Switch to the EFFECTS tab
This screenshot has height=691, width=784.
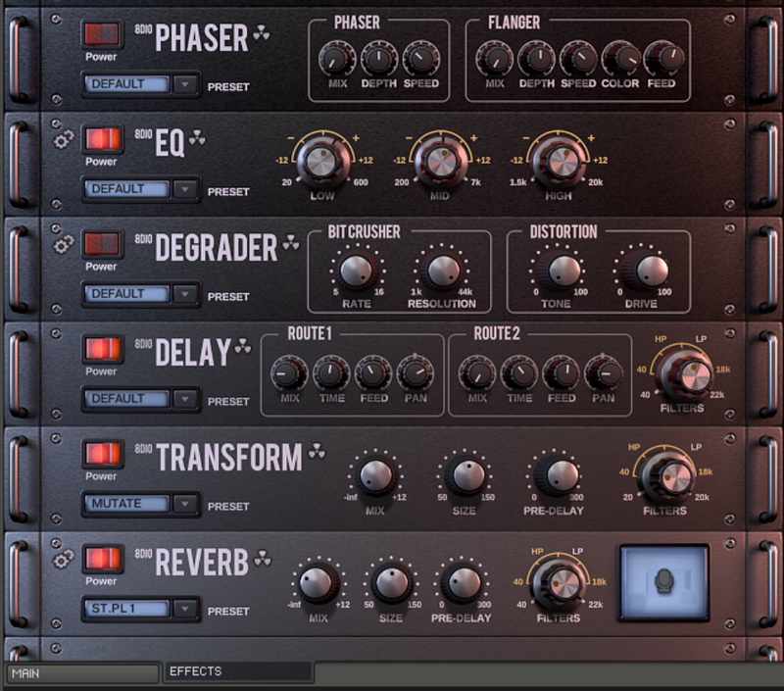point(238,672)
